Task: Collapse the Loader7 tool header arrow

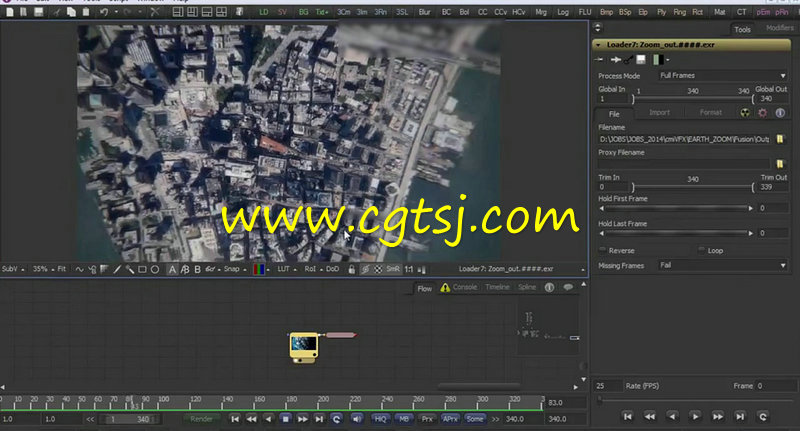Action: point(598,45)
